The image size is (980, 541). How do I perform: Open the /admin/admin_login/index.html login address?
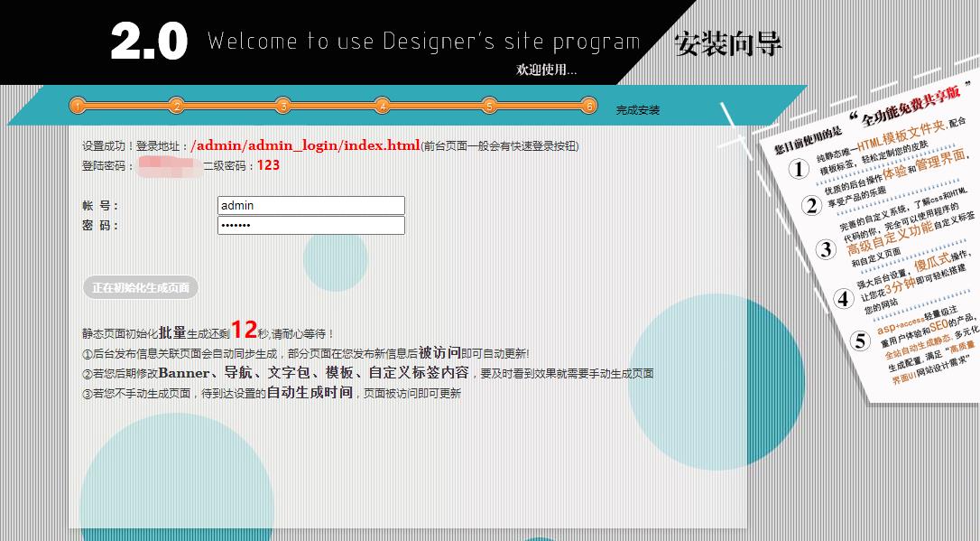pos(305,145)
